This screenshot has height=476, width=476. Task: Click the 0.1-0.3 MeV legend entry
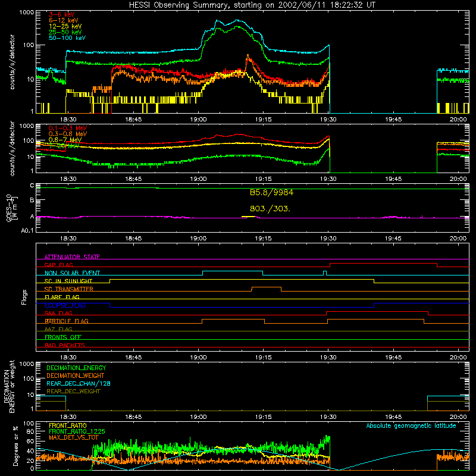68,128
